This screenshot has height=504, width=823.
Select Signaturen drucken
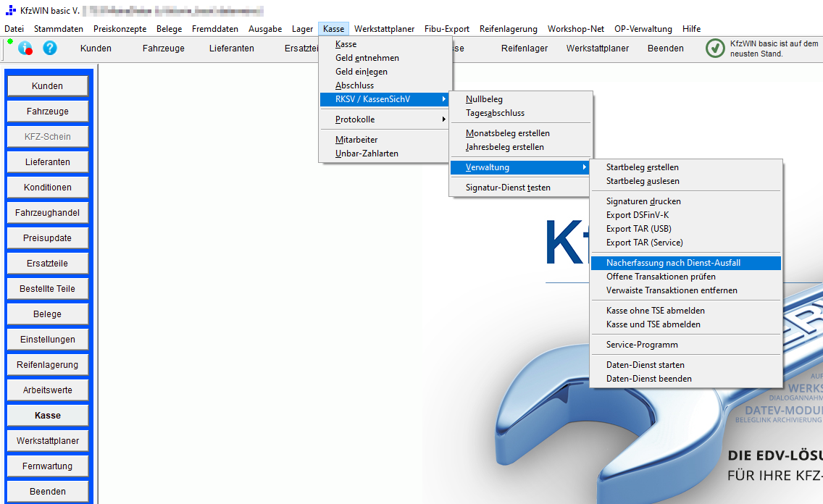(685, 201)
